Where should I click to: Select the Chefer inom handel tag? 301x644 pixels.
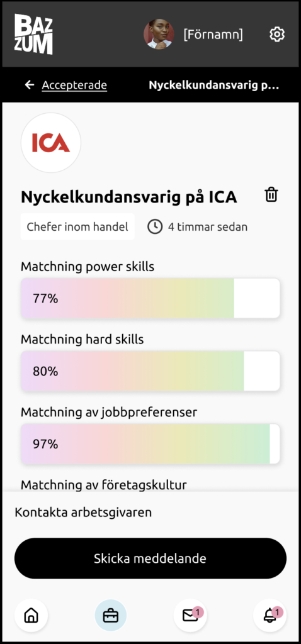pos(77,226)
